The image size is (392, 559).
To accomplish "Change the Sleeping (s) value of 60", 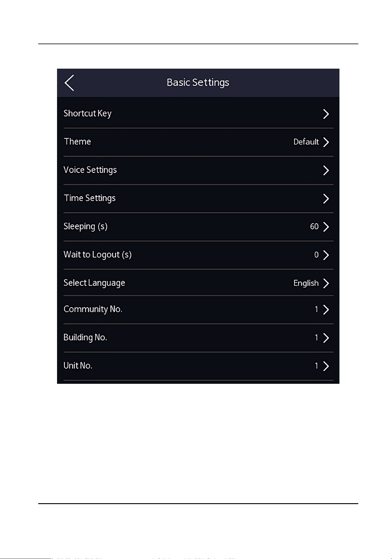I will [314, 227].
